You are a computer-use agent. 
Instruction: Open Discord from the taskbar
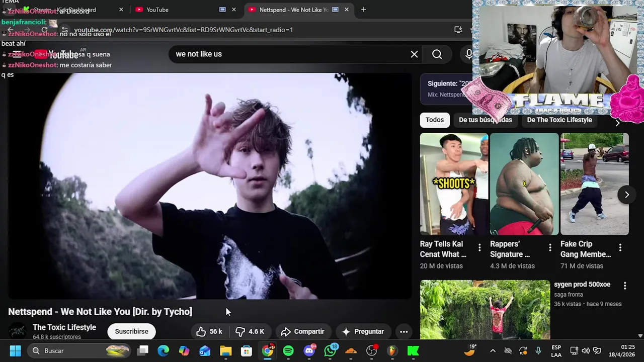(309, 350)
